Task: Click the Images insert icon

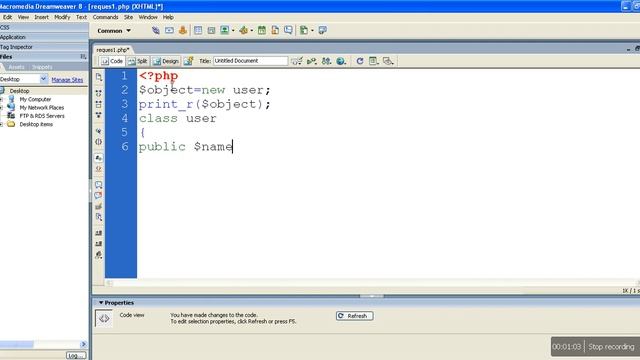Action: pos(224,31)
